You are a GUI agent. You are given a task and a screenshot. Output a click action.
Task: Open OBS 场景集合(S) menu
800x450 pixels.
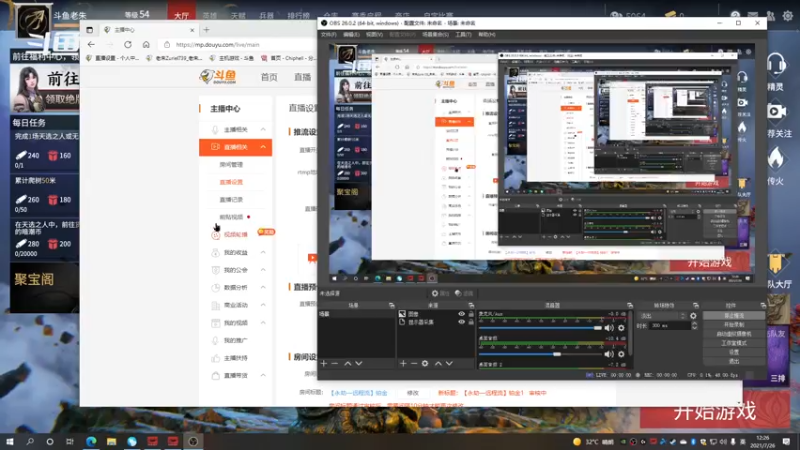click(x=435, y=35)
